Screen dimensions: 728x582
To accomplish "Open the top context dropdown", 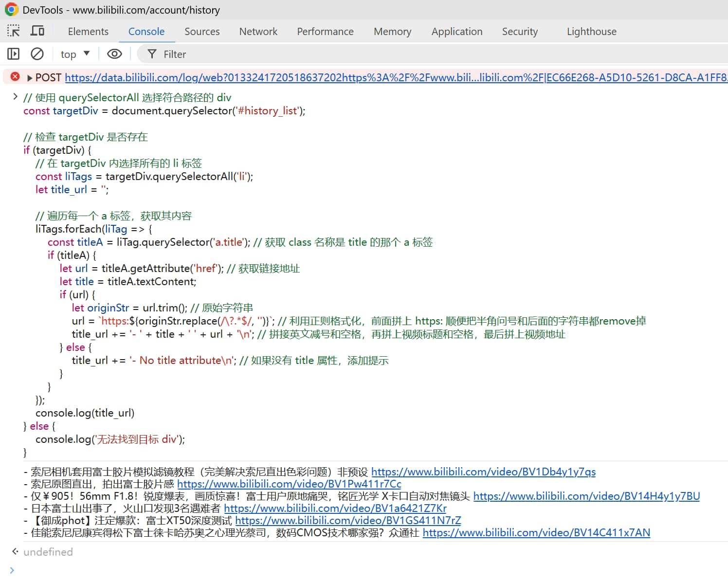I will pos(75,54).
